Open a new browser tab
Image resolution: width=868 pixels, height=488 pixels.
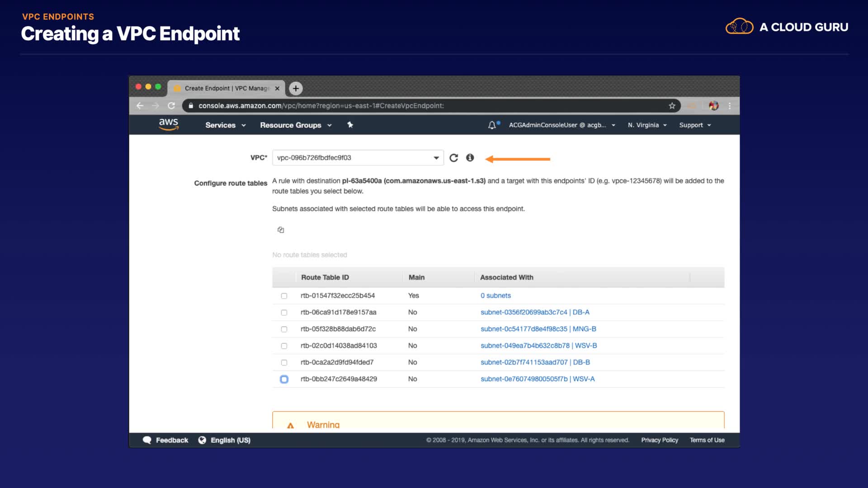tap(296, 89)
